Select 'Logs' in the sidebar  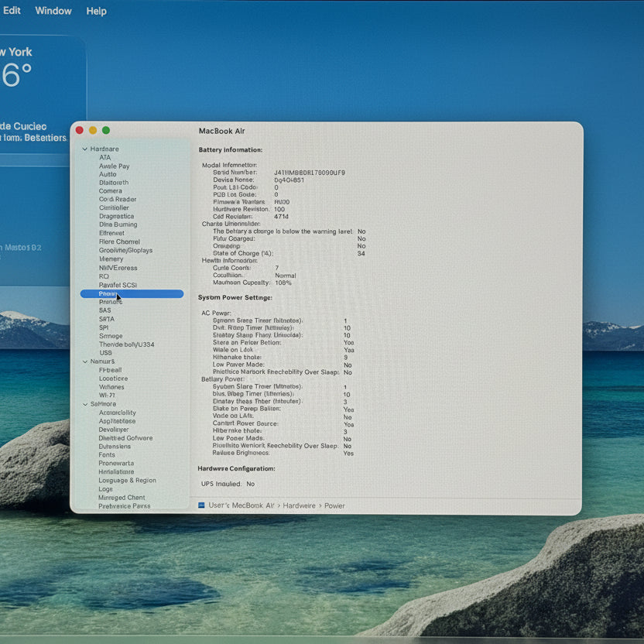pyautogui.click(x=105, y=488)
